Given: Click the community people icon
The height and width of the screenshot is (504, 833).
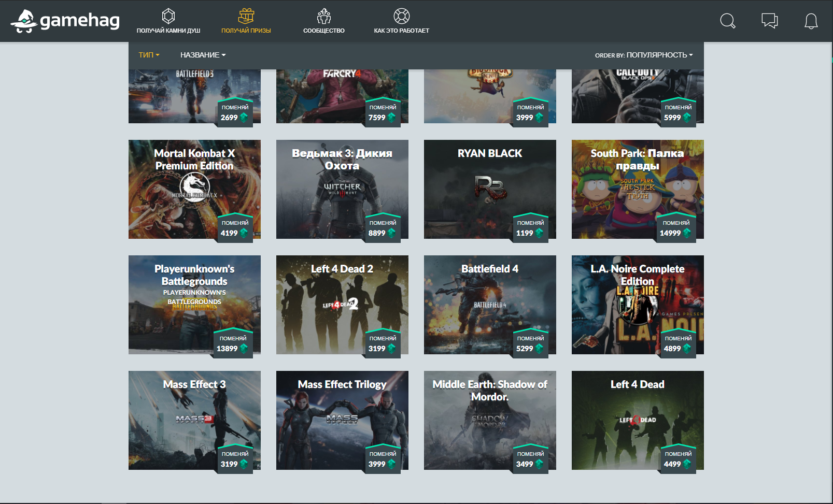Looking at the screenshot, I should tap(324, 16).
